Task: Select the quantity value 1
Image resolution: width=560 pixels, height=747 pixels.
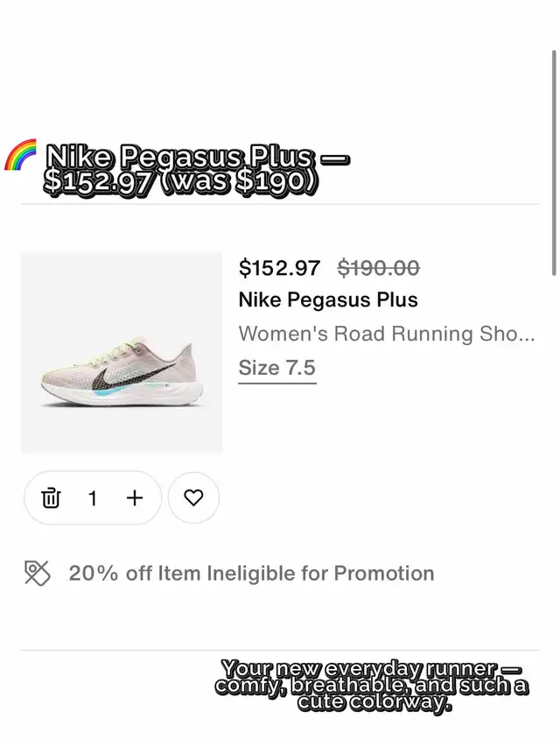Action: (93, 498)
